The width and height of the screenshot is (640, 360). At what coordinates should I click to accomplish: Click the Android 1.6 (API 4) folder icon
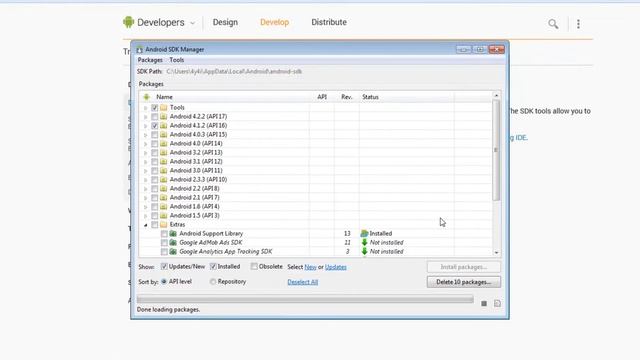[164, 206]
